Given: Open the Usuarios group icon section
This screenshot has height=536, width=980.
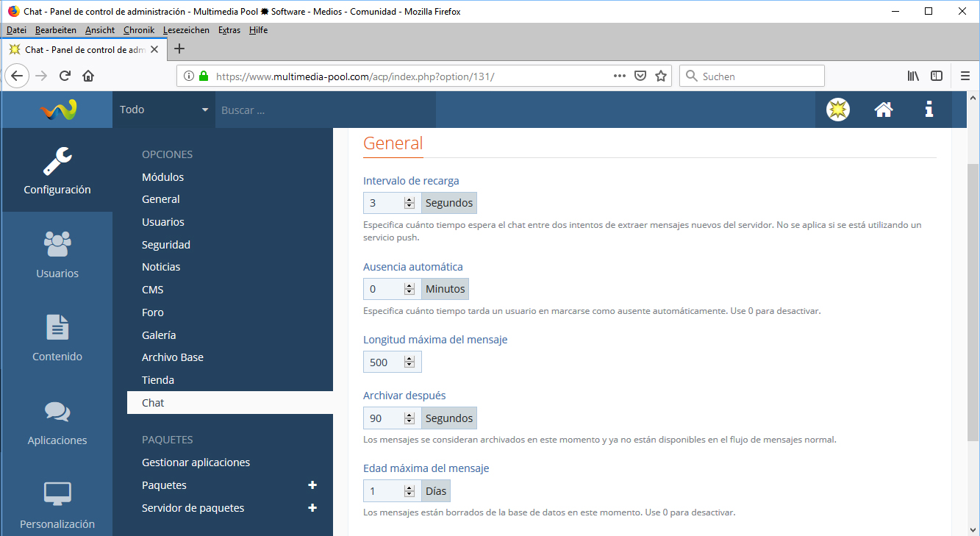Looking at the screenshot, I should (x=57, y=254).
